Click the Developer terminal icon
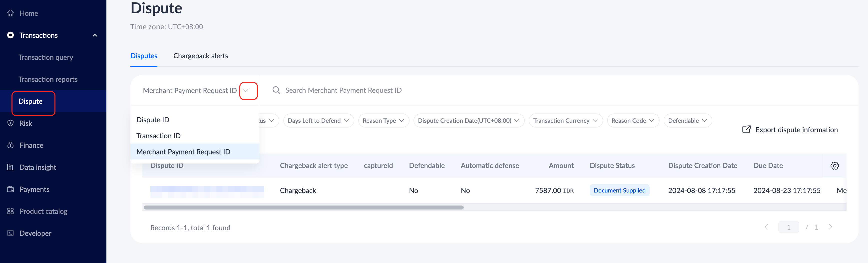868x263 pixels. (10, 233)
